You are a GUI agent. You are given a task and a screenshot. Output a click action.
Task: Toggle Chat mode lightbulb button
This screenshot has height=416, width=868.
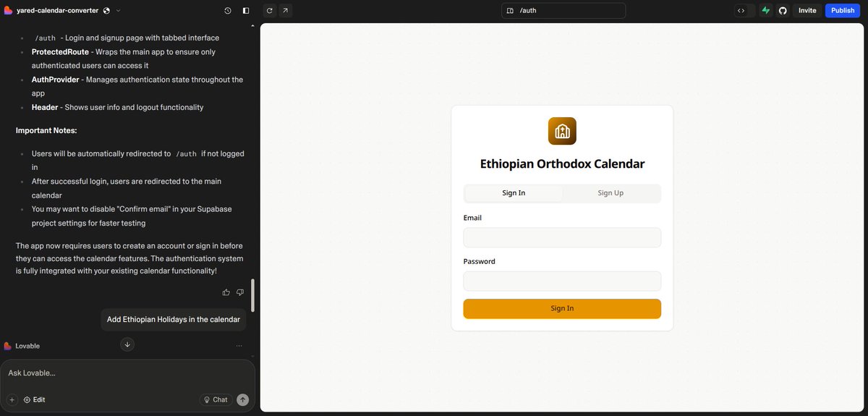(x=216, y=399)
